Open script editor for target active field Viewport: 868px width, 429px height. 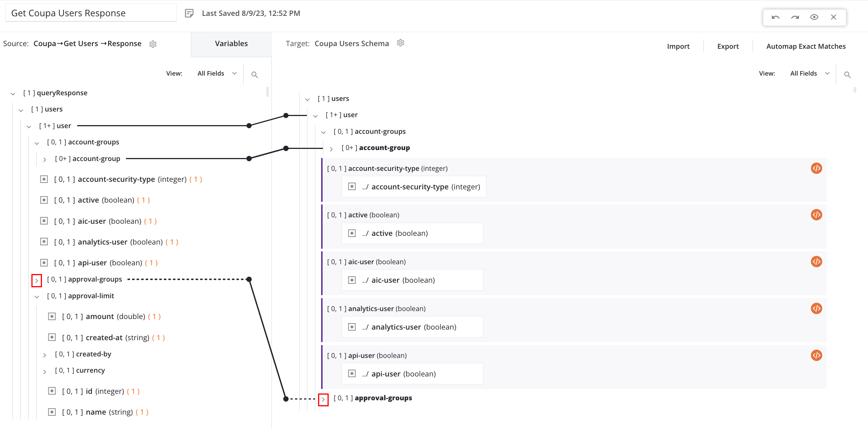(x=816, y=215)
